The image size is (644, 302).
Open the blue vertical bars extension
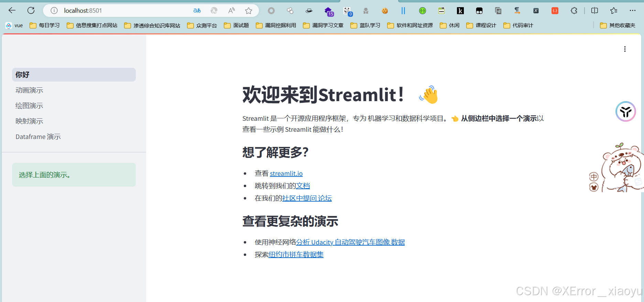(x=403, y=11)
